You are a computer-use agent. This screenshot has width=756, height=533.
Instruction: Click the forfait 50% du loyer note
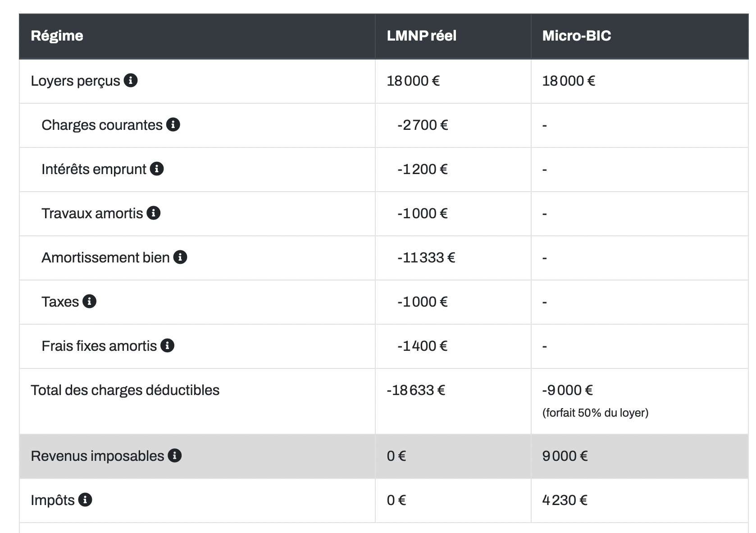[595, 413]
